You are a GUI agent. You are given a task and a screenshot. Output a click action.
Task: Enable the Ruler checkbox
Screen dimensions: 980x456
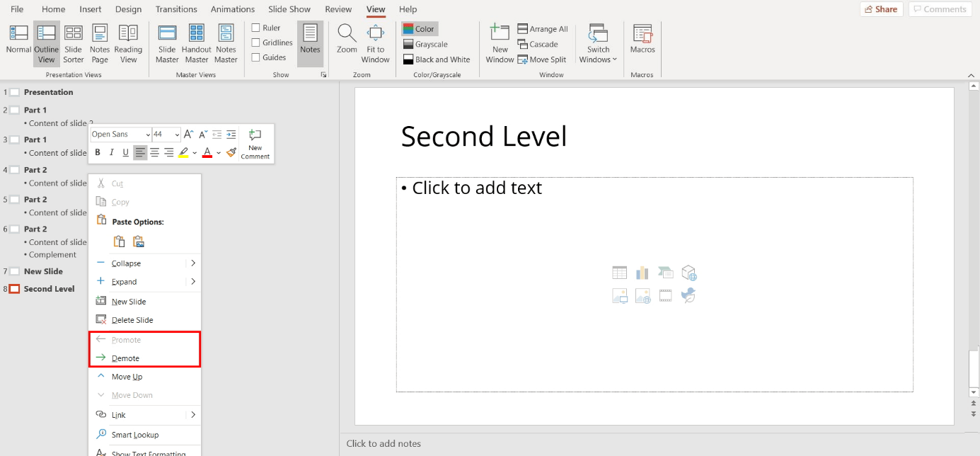coord(254,27)
